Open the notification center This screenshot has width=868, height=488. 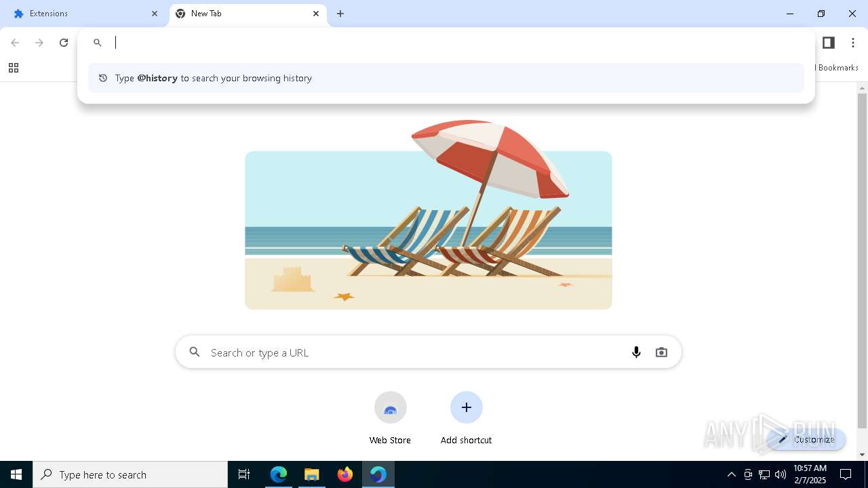pos(846,474)
